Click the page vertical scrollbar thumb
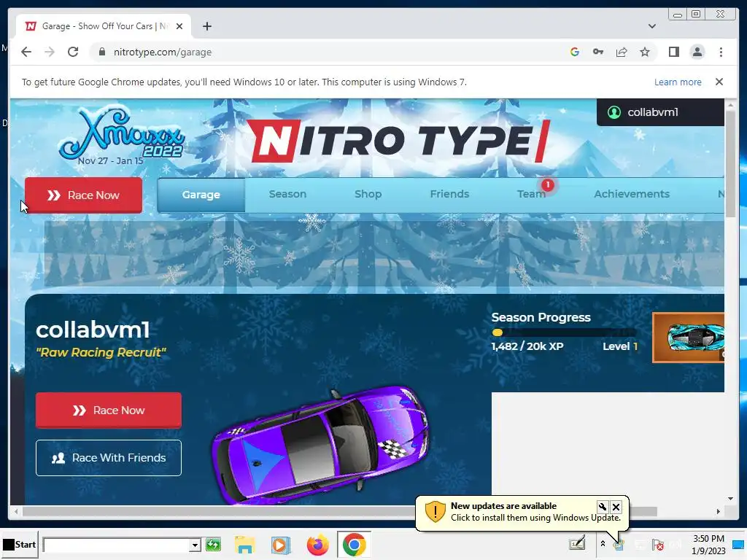This screenshot has height=560, width=747. 730,163
